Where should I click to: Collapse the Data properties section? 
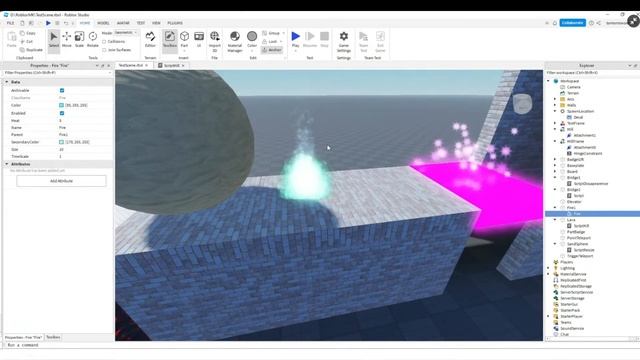click(x=7, y=82)
